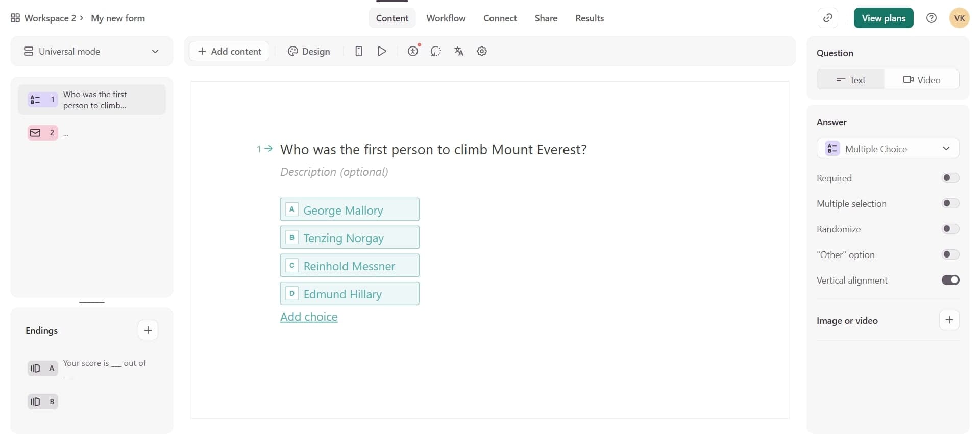Add an Image or video
The image size is (980, 444).
pyautogui.click(x=949, y=320)
